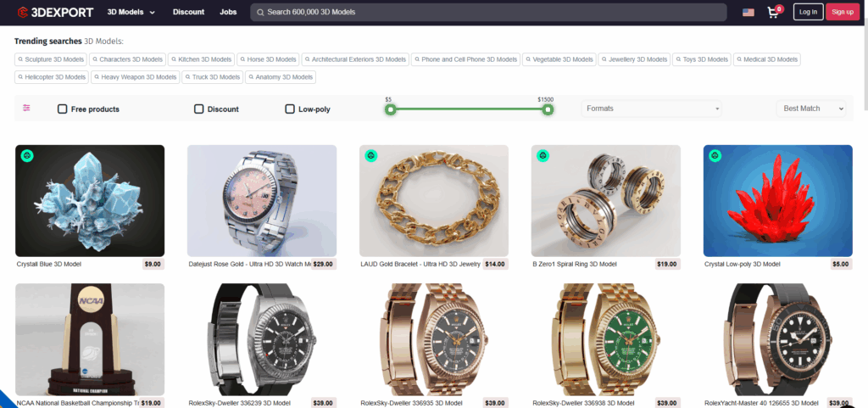Click the Log in button
This screenshot has width=868, height=408.
(x=808, y=12)
